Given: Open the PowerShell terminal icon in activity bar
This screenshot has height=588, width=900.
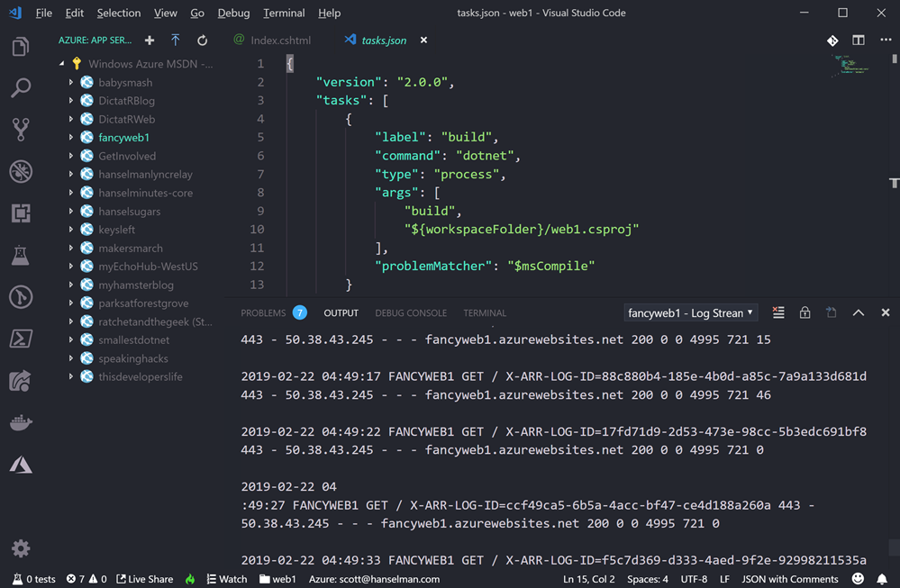Looking at the screenshot, I should [x=21, y=339].
